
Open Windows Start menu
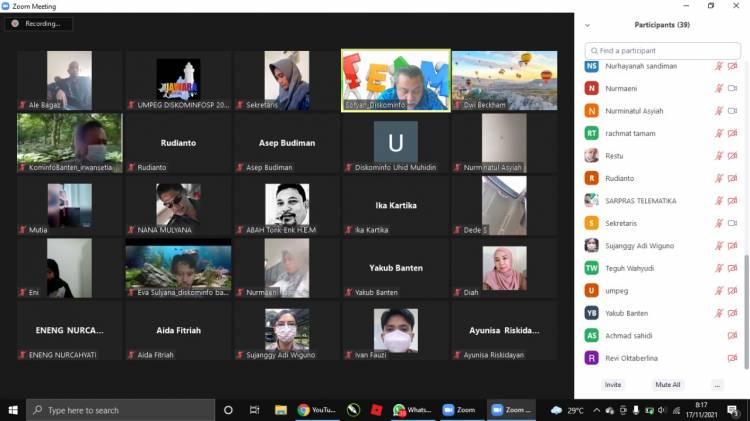(13, 410)
